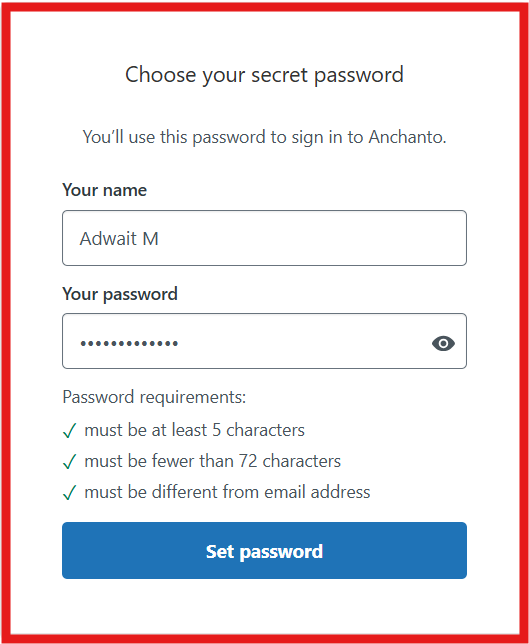This screenshot has width=529, height=644.
Task: Click the Your password label
Action: pos(120,294)
